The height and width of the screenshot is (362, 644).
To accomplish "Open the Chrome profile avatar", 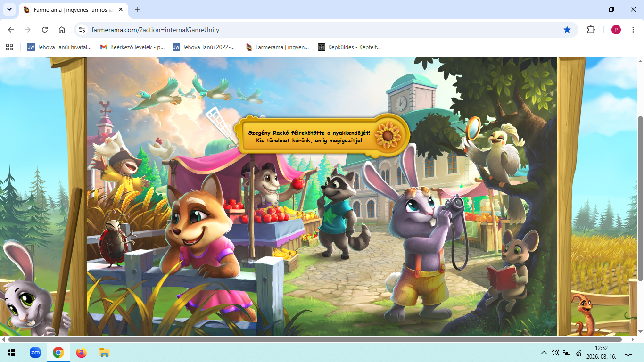I will pyautogui.click(x=616, y=30).
